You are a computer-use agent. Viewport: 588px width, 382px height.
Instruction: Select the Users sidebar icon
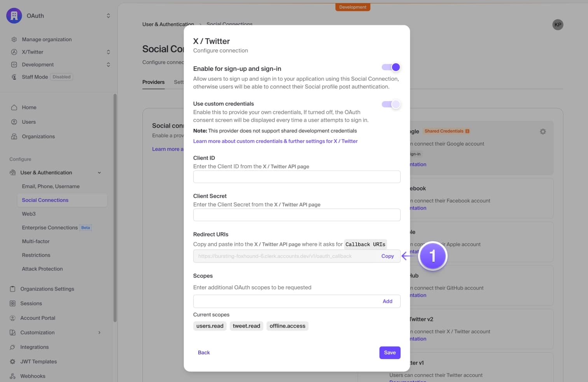(x=14, y=122)
